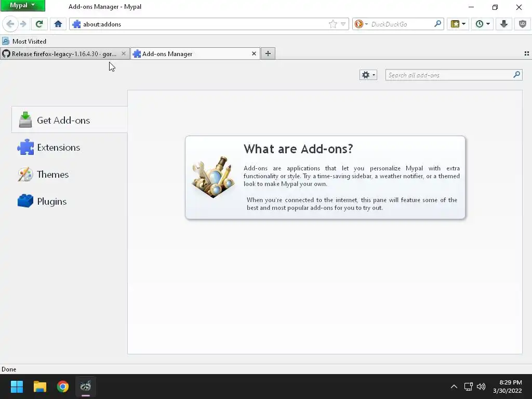Open the network status tray icon
This screenshot has width=532, height=399.
tap(469, 387)
